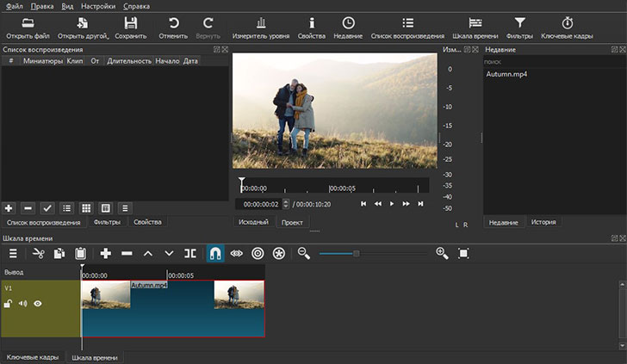The image size is (627, 364).
Task: Open the playlist hamburger menu
Action: coord(125,207)
